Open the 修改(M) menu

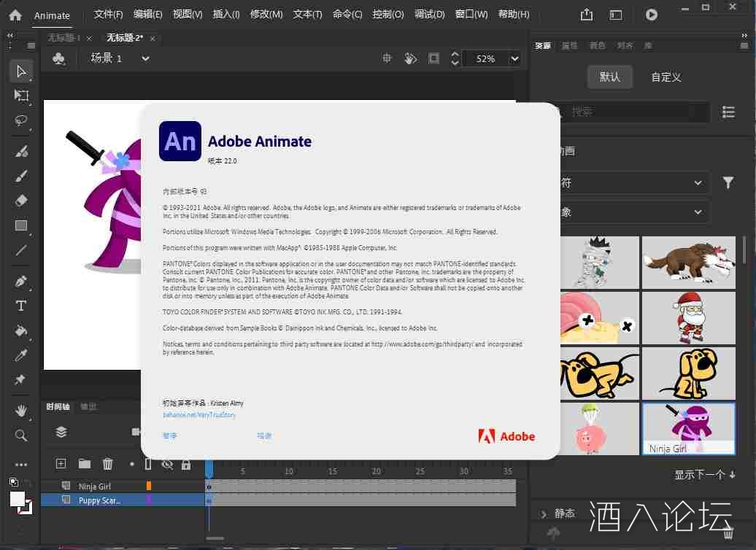click(x=266, y=15)
